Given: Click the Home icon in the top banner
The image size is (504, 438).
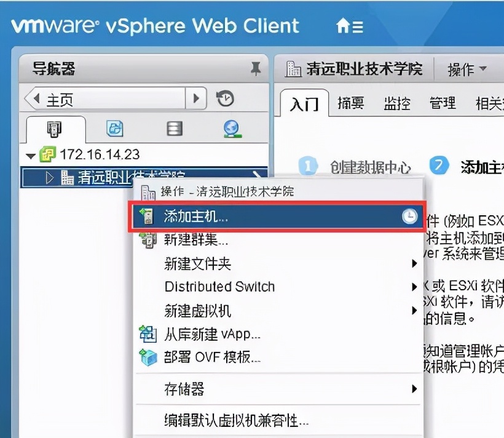Looking at the screenshot, I should coord(342,26).
